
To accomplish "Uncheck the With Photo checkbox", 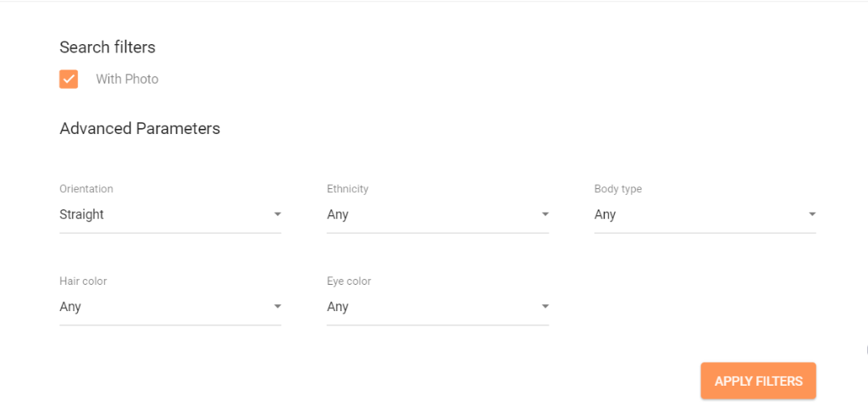I will click(x=69, y=79).
